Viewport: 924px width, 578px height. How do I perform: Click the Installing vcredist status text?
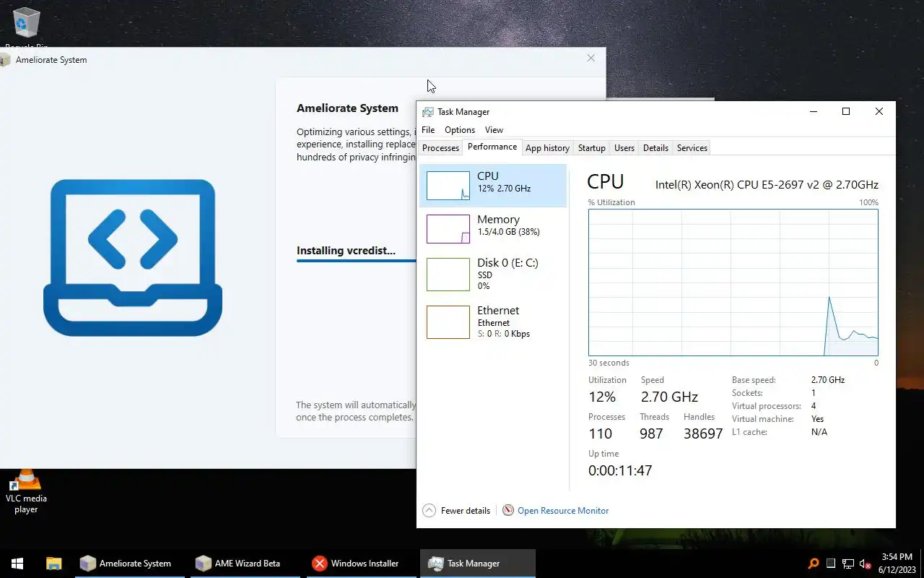pyautogui.click(x=346, y=251)
